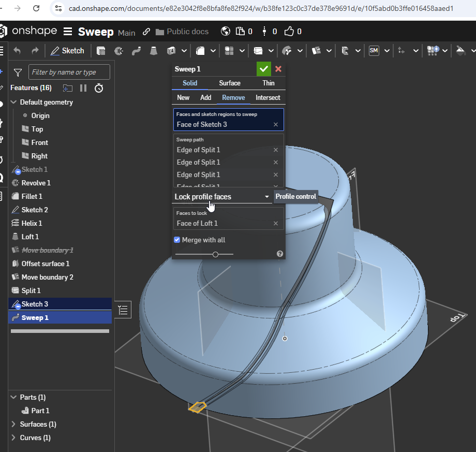476x452 pixels.
Task: Click the Undo arrow in the toolbar
Action: pos(17,51)
